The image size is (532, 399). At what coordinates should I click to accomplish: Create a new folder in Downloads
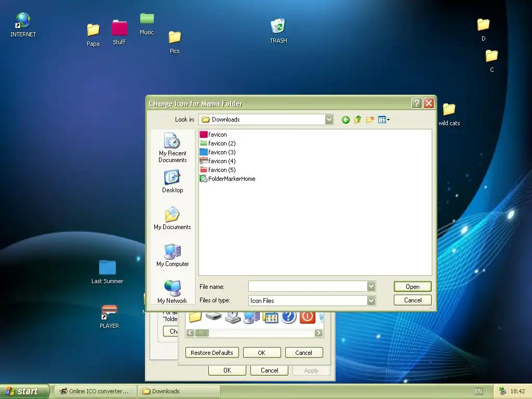click(370, 119)
